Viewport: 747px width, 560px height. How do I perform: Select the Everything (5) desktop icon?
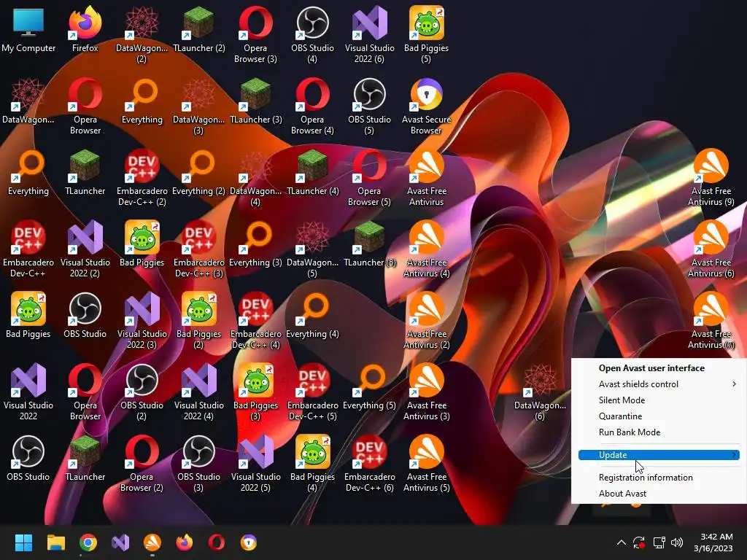369,388
